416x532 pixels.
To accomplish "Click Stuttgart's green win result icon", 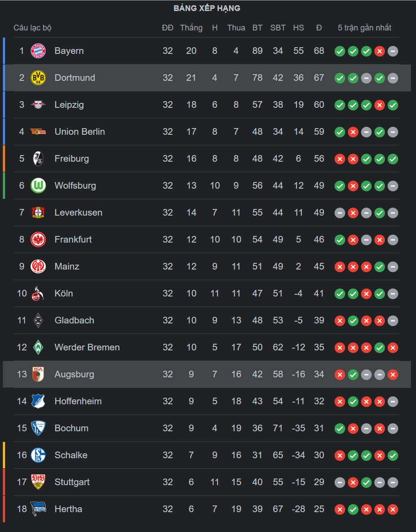I will [366, 482].
